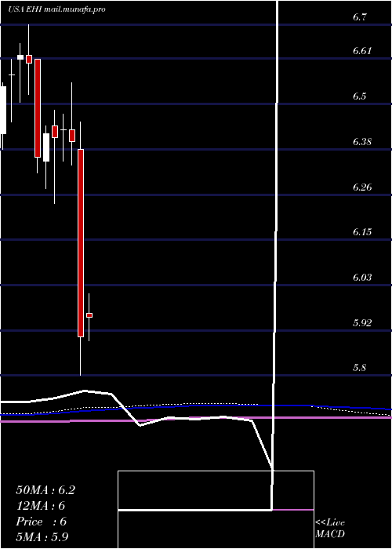Select the 5.8 price axis label
This screenshot has width=392, height=549.
tap(360, 368)
